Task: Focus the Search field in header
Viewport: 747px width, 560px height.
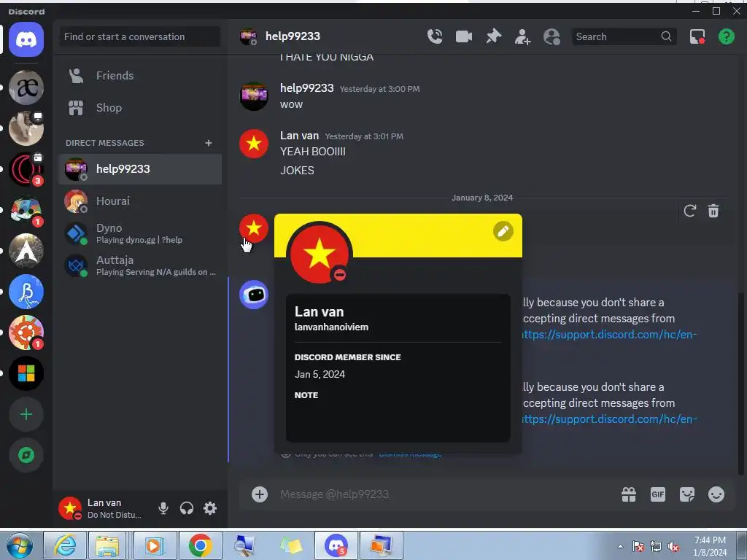Action: [624, 36]
